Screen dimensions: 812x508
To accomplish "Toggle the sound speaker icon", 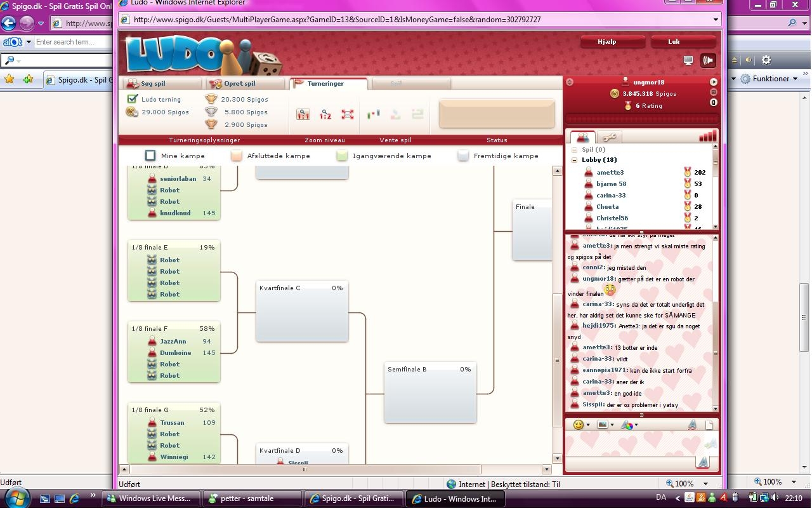I will point(708,60).
